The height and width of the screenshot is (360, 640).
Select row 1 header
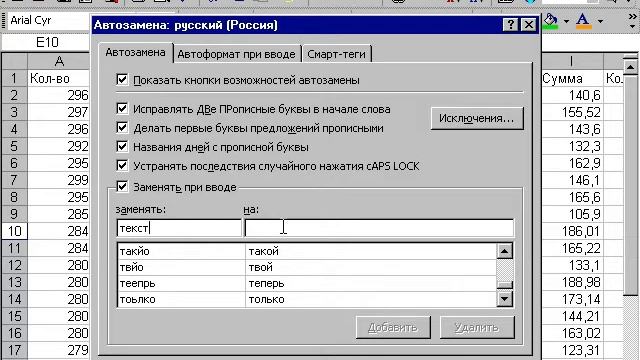(x=14, y=78)
